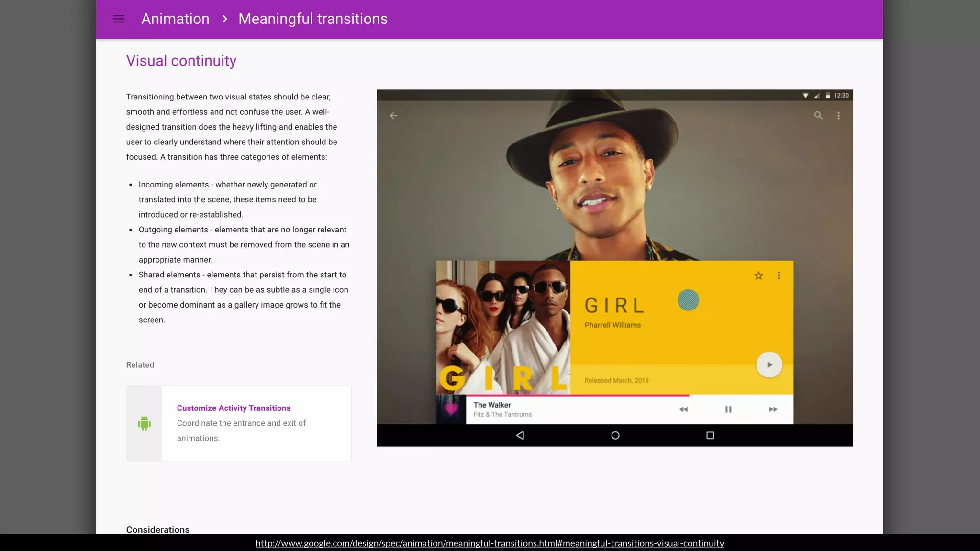Open the hamburger navigation menu
Image resolution: width=980 pixels, height=551 pixels.
119,19
